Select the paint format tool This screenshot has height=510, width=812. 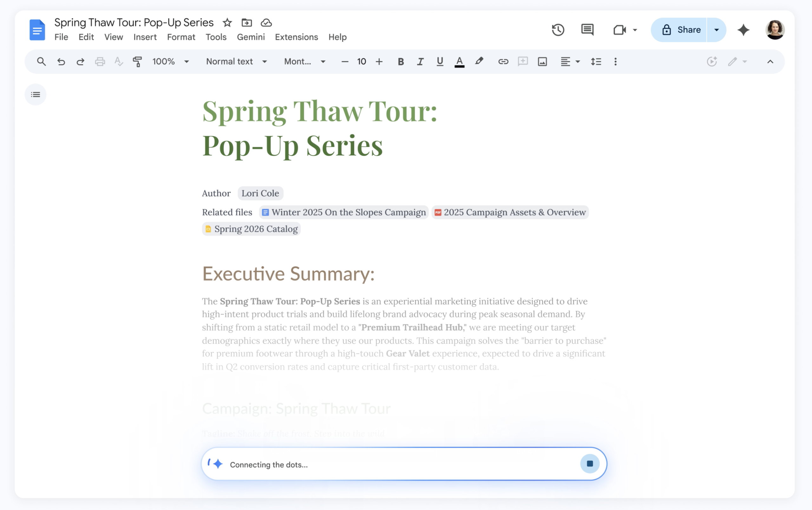(138, 61)
